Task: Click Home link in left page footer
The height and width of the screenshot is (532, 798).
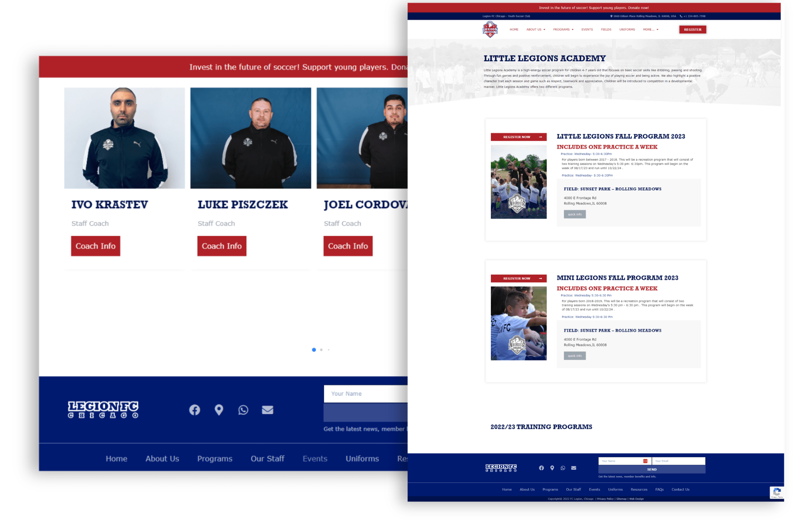Action: point(116,458)
